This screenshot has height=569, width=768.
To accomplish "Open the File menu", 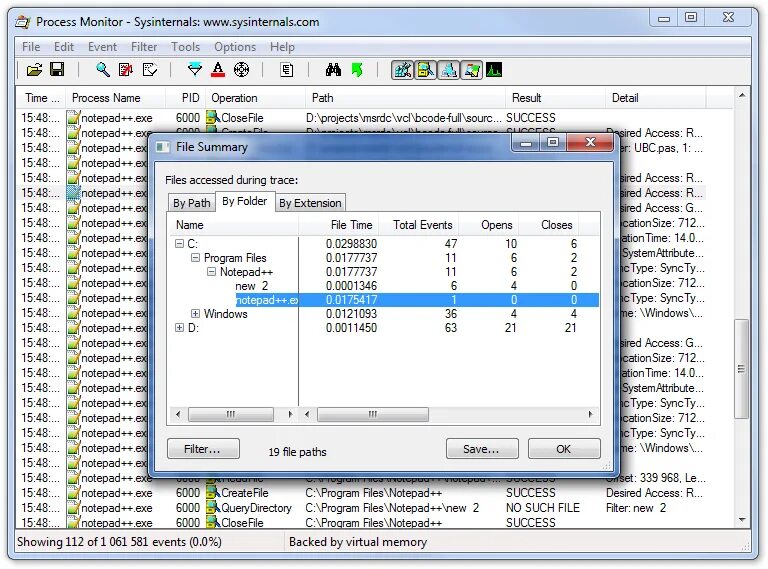I will [x=31, y=47].
